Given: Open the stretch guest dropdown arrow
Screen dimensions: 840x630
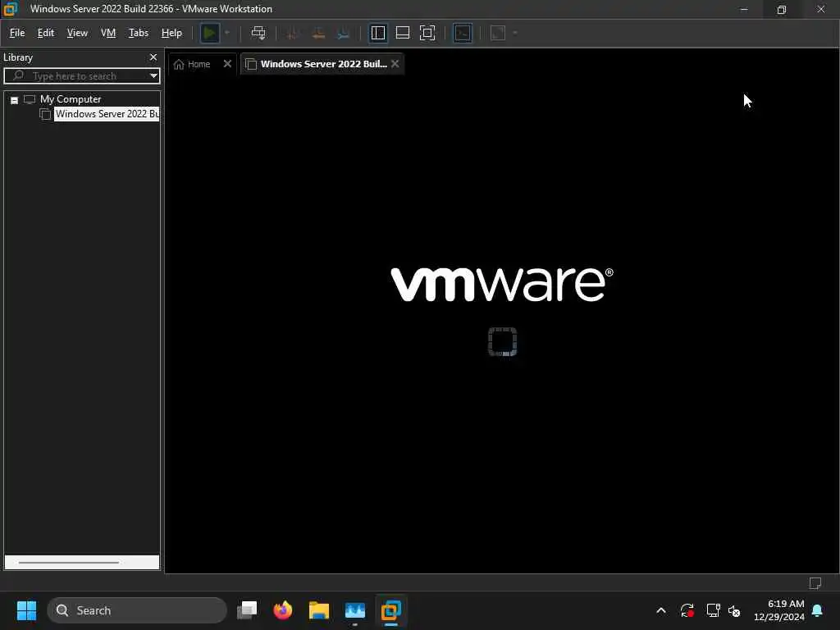Looking at the screenshot, I should [515, 33].
